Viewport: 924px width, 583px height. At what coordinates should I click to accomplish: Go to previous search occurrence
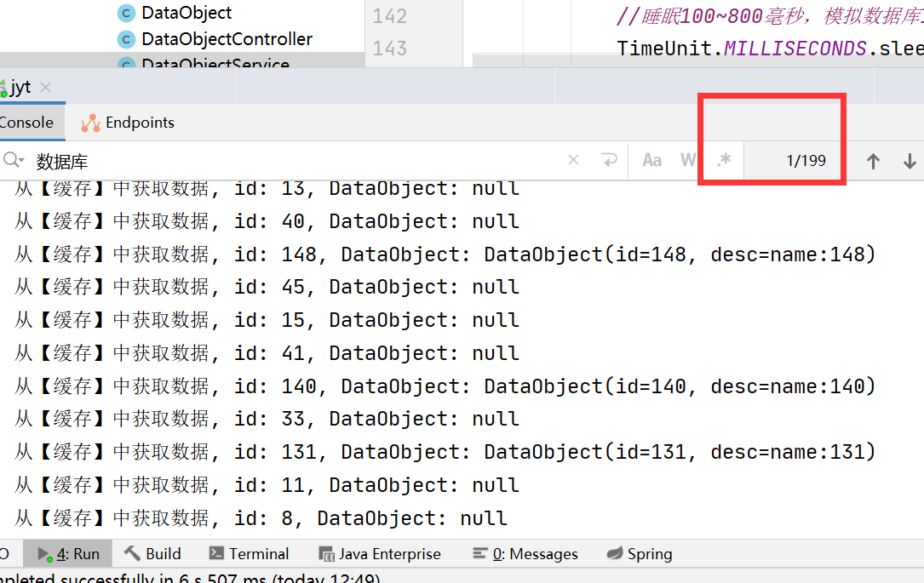(x=873, y=161)
